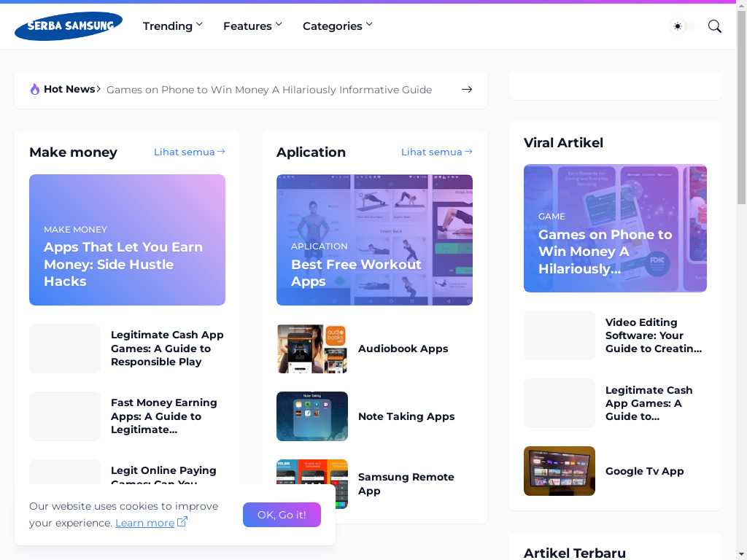Image resolution: width=747 pixels, height=560 pixels.
Task: Open the Learn more cookie link
Action: (144, 523)
